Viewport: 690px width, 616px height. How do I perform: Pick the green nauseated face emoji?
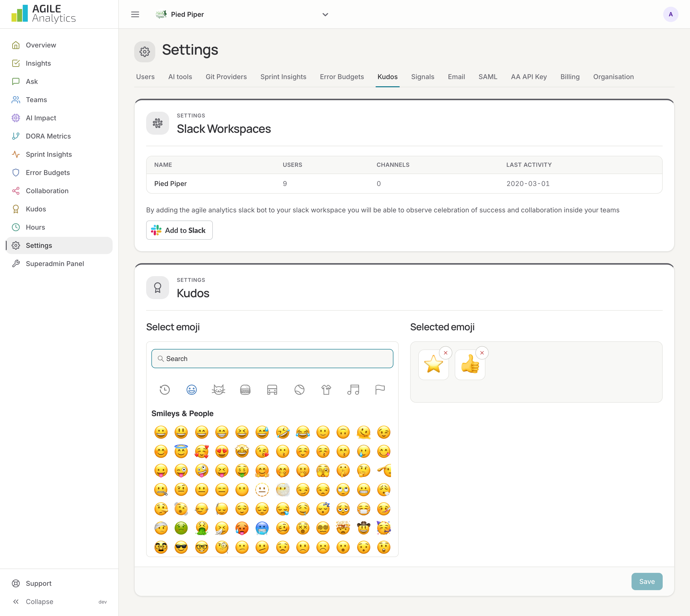point(181,528)
